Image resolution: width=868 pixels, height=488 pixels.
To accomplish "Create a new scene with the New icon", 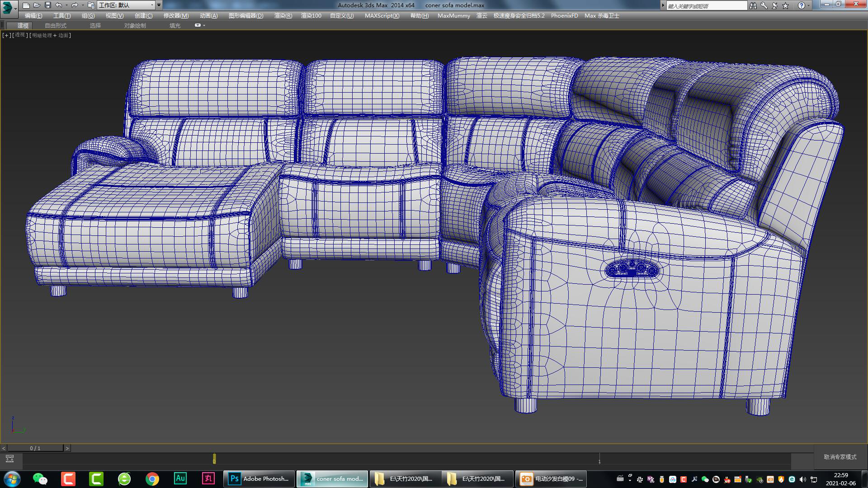I will [26, 5].
